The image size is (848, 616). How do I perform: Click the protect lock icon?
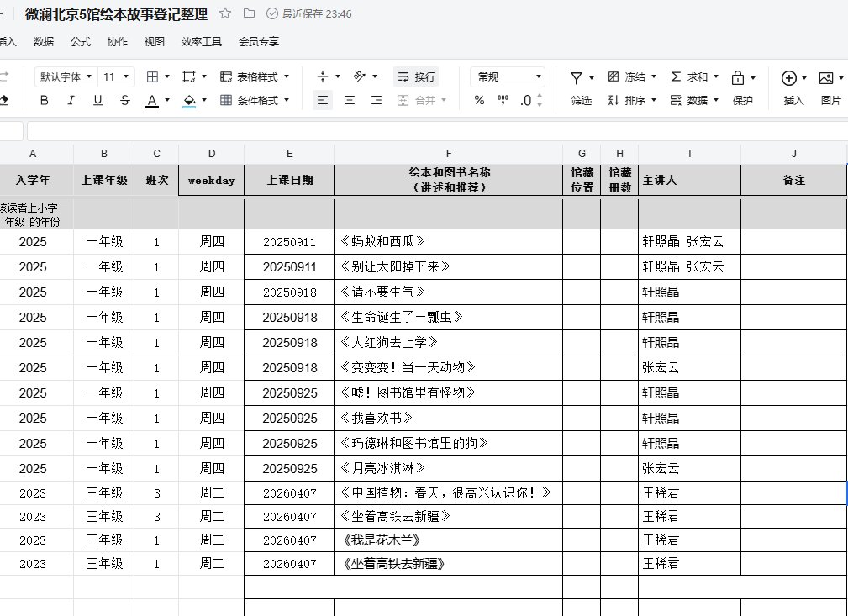point(737,77)
